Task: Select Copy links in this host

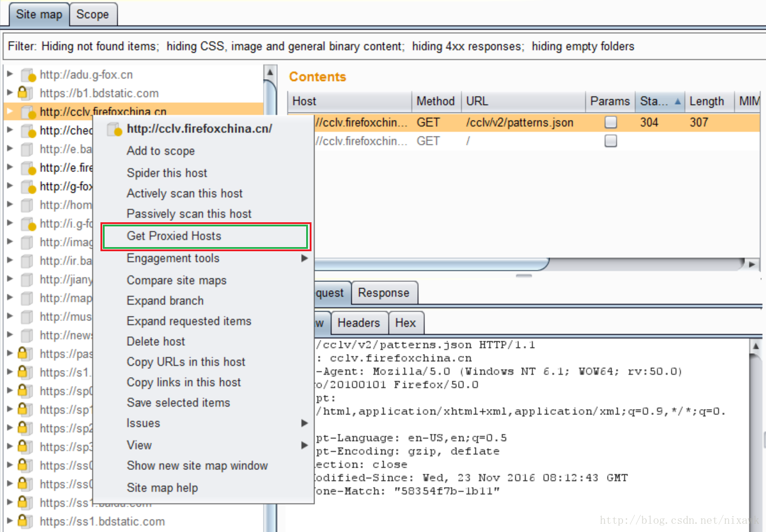Action: coord(184,382)
